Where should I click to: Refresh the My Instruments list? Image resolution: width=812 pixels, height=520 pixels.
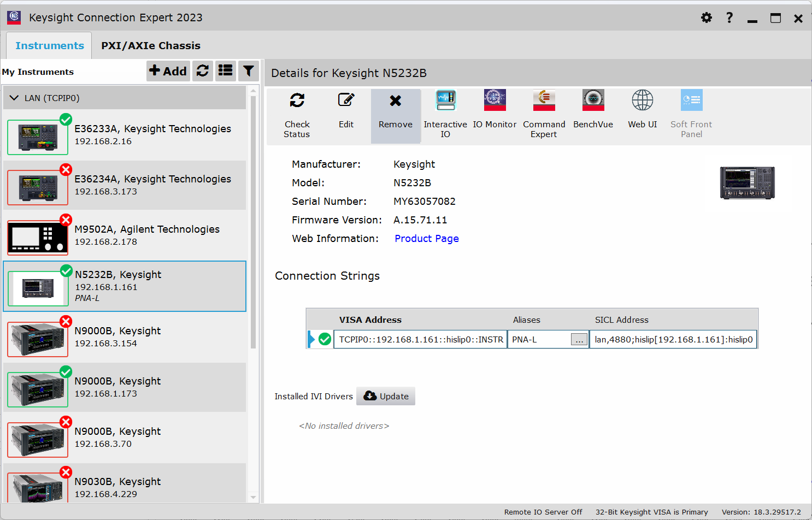[203, 71]
